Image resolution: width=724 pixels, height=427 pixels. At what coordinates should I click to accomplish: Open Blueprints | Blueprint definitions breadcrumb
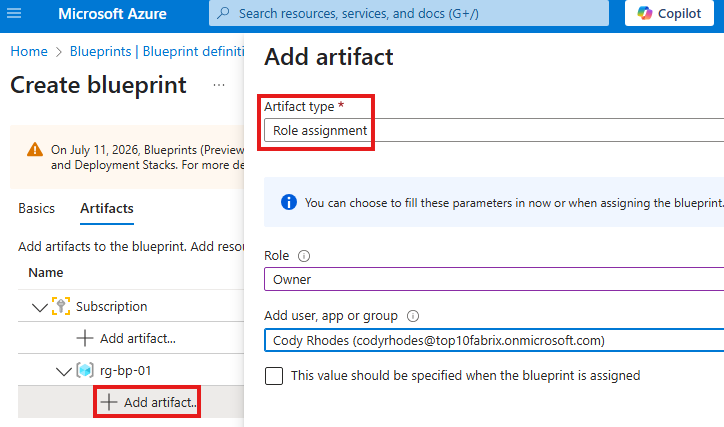(x=157, y=51)
